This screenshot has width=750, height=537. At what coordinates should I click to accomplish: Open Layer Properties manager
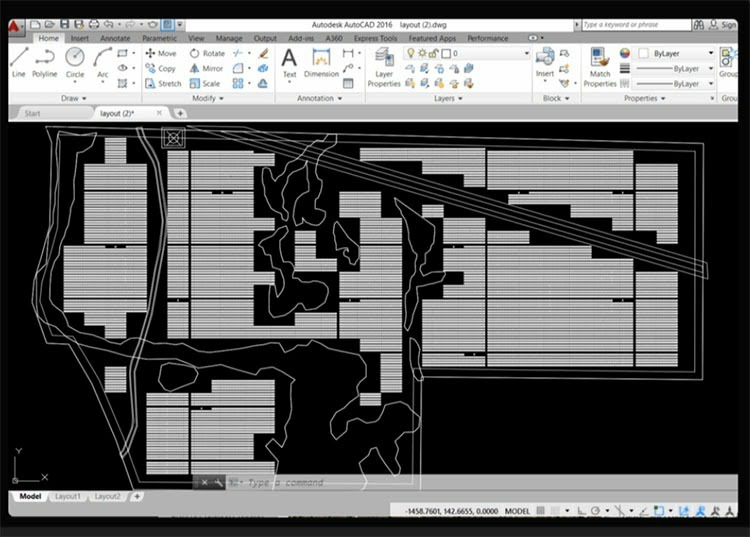[384, 67]
